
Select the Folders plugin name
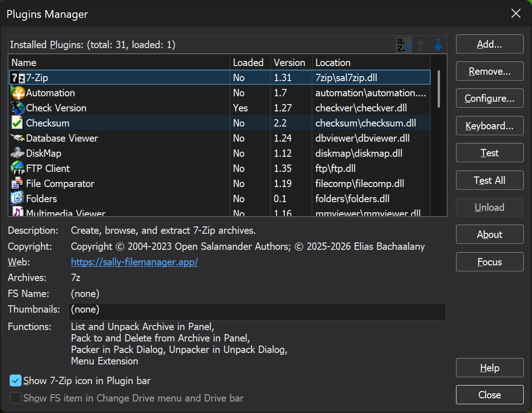(41, 198)
